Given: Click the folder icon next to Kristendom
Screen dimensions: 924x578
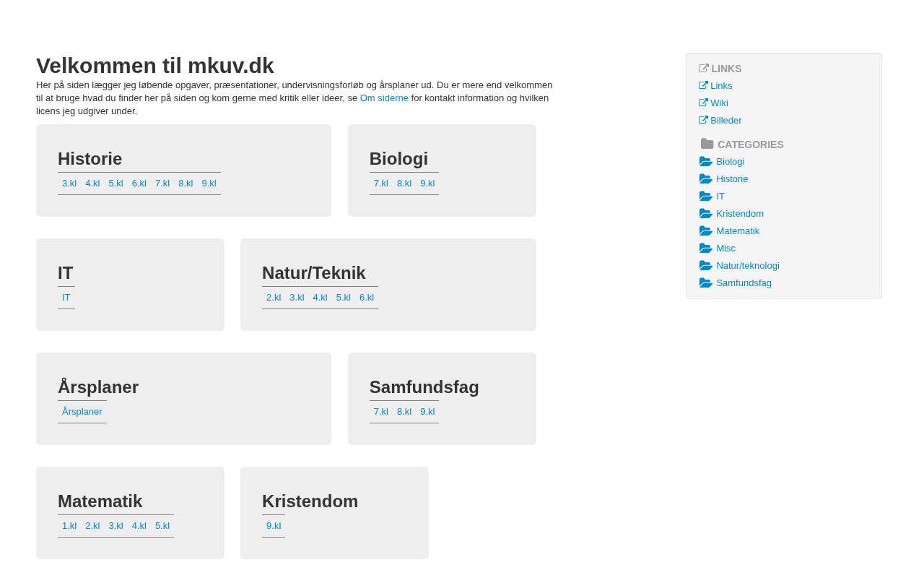Looking at the screenshot, I should point(705,214).
